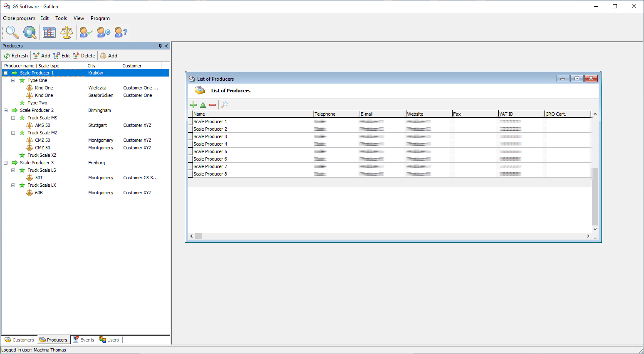Click the user with question mark icon

[x=121, y=32]
